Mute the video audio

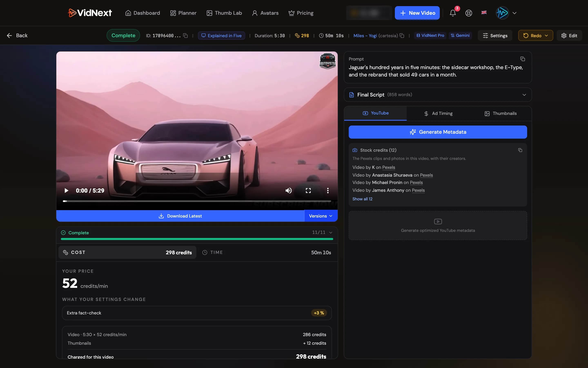pyautogui.click(x=288, y=191)
